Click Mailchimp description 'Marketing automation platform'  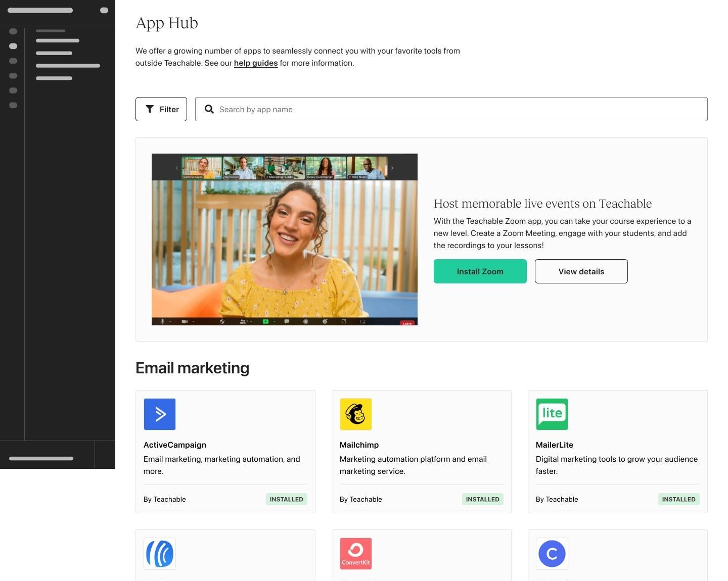414,465
